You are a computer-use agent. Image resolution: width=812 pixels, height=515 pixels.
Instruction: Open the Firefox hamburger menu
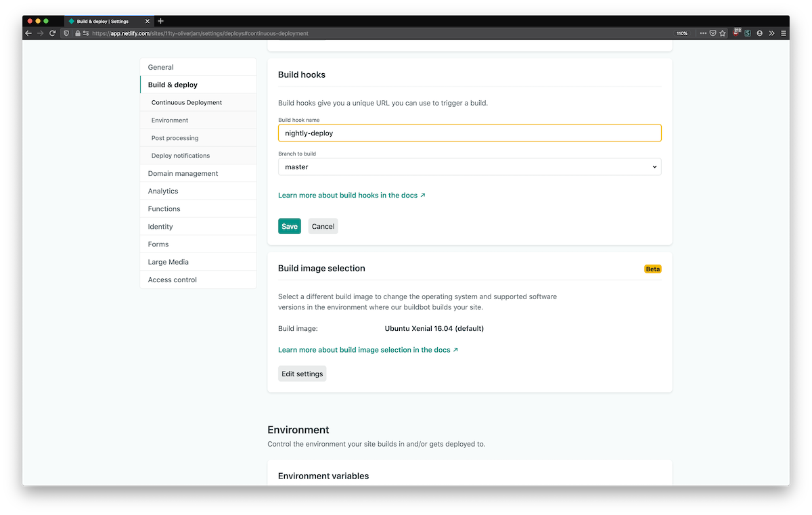(784, 33)
